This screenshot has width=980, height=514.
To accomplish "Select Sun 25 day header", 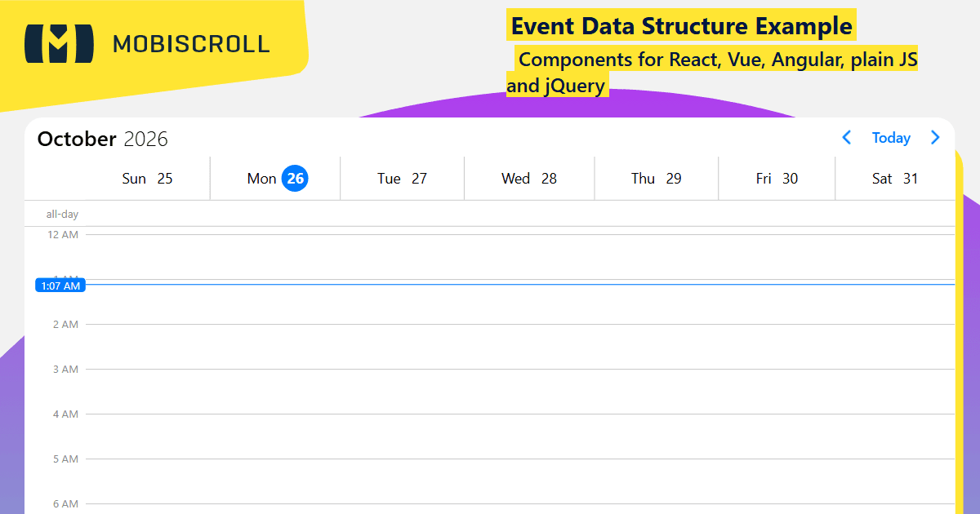I will [148, 179].
